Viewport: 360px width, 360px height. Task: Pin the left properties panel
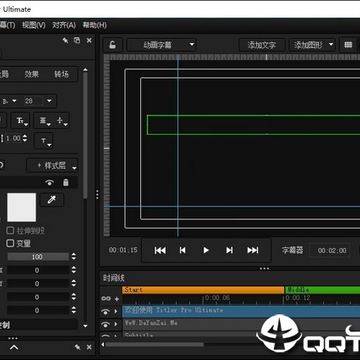point(65,40)
